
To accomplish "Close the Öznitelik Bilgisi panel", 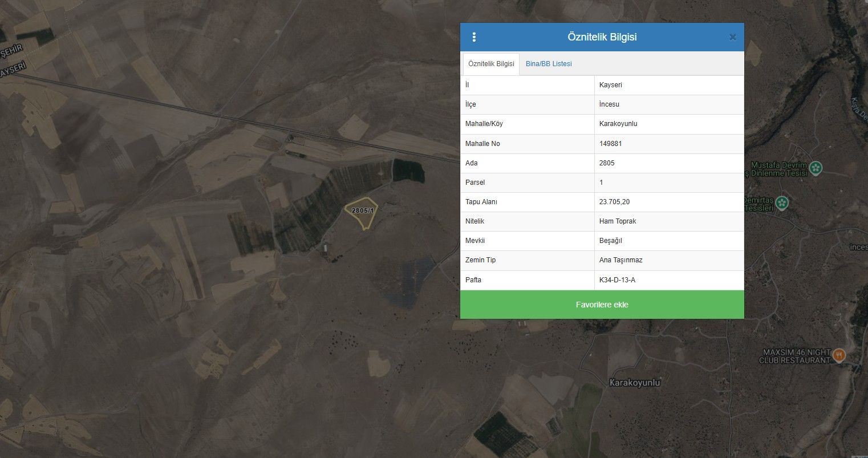I will coord(733,37).
